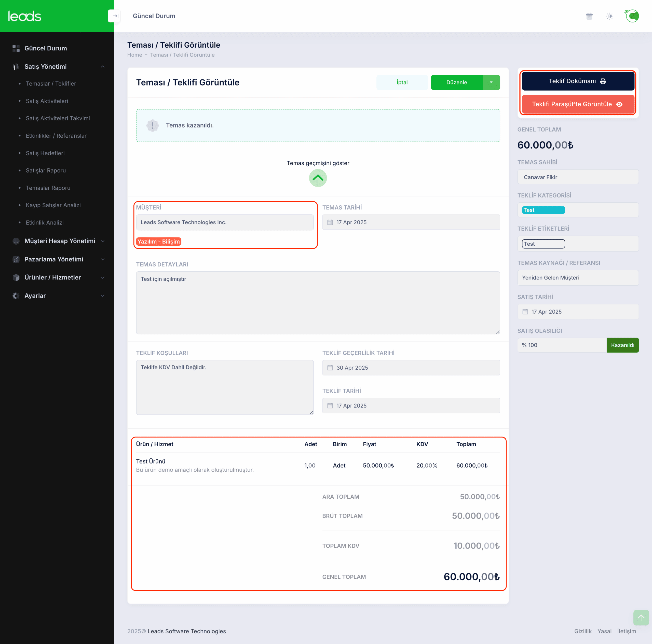Click the scroll-to-top arrow button
The width and height of the screenshot is (652, 644).
[x=641, y=617]
